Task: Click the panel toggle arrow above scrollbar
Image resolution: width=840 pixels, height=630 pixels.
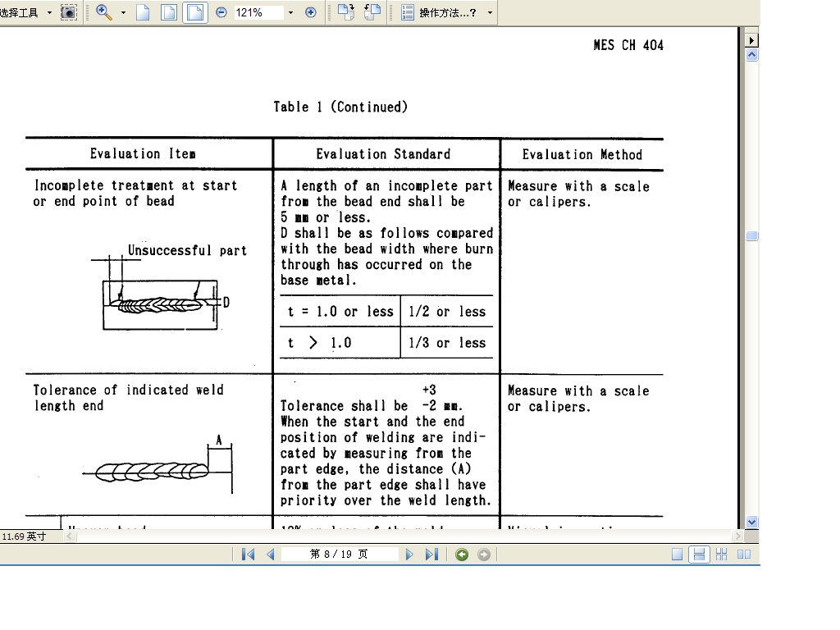Action: pyautogui.click(x=751, y=40)
